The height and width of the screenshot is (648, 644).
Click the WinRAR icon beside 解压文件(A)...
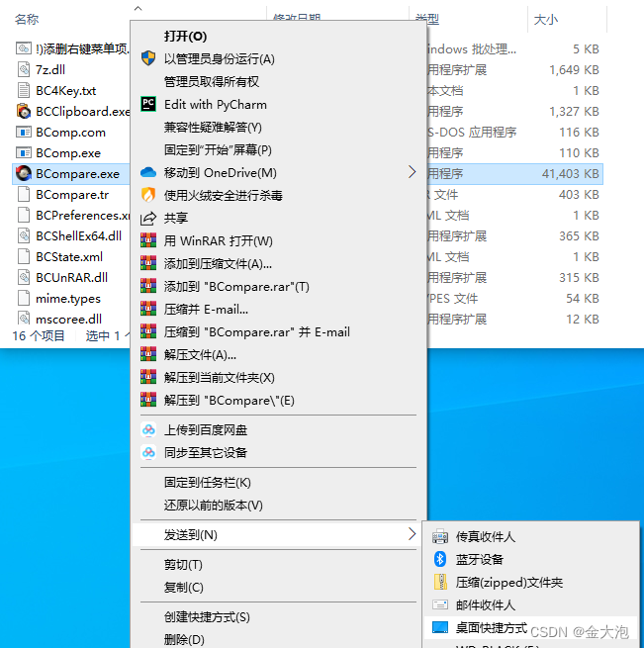point(148,354)
